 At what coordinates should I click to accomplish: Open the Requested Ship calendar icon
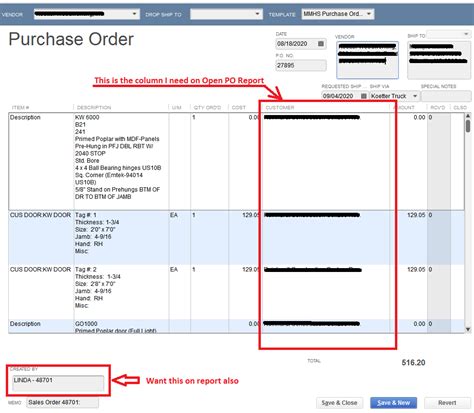coord(364,96)
